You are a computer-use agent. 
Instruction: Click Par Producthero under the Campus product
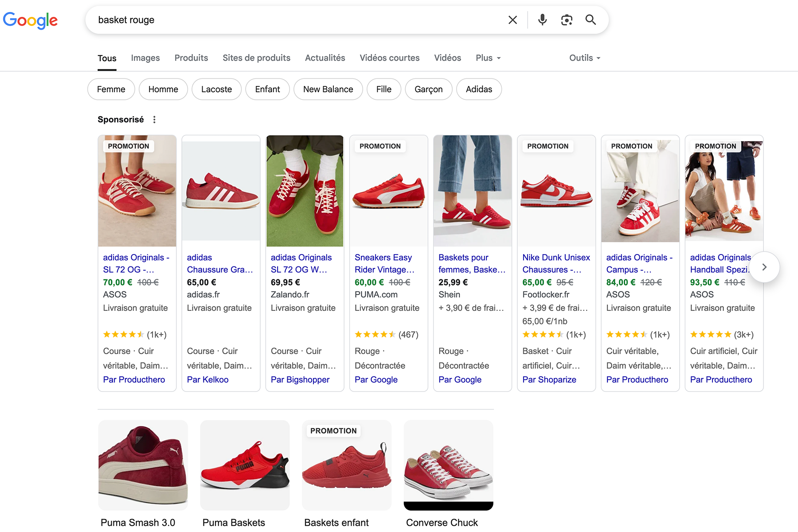pyautogui.click(x=637, y=379)
